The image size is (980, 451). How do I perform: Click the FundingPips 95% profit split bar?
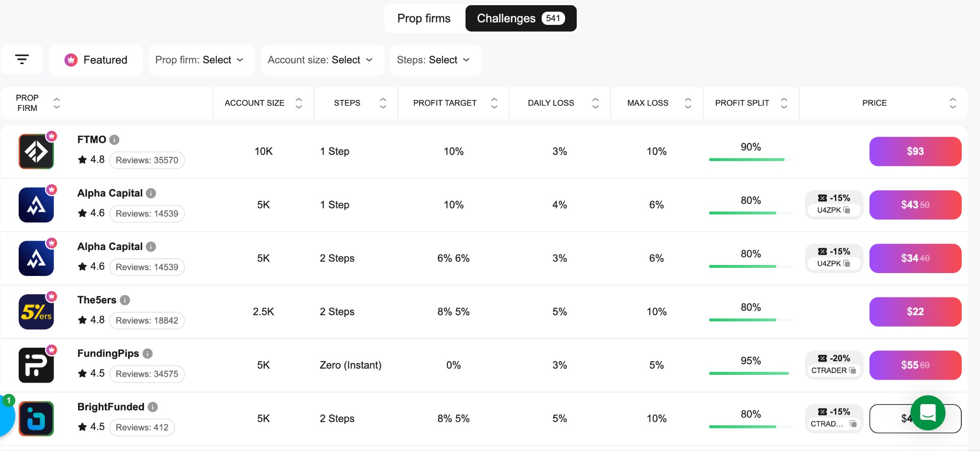point(751,373)
